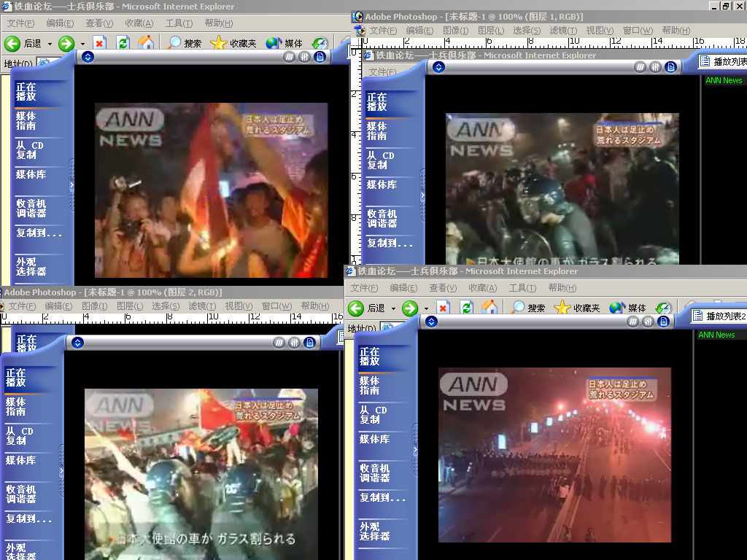Select 外观选择器 in the upper IE player sidebar
The image size is (747, 560).
click(x=31, y=267)
